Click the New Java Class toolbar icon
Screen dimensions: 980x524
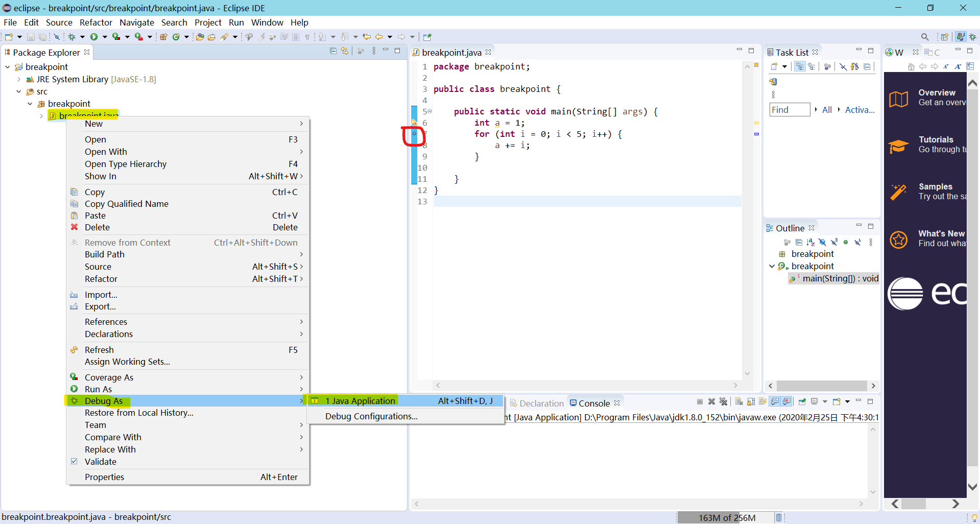click(176, 37)
